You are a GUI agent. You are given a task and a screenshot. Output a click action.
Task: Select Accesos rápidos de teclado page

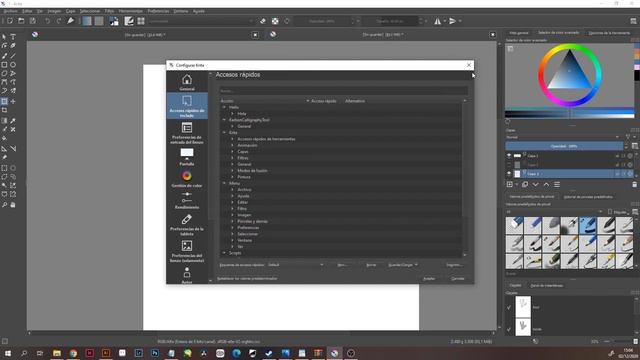[x=187, y=106]
